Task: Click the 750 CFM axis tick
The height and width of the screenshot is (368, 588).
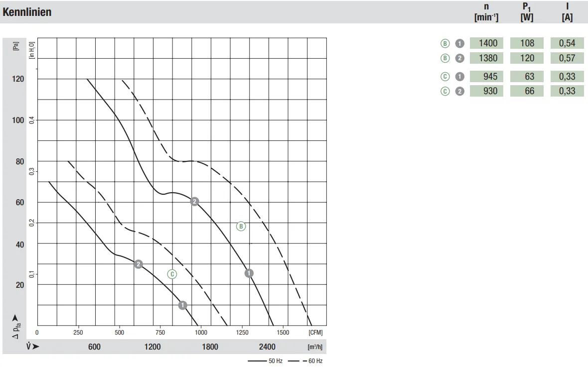Action: (160, 333)
